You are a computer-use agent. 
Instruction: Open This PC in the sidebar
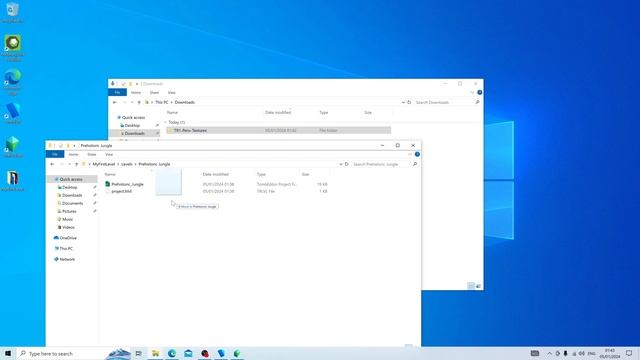coord(66,248)
